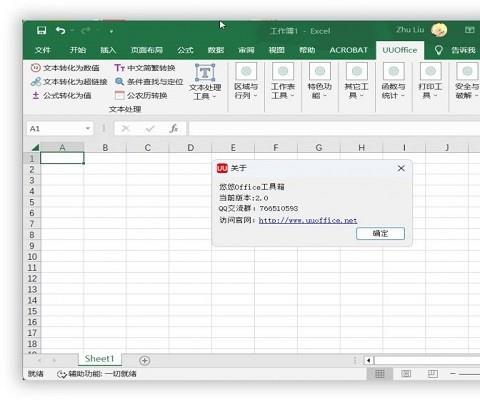Select the UUOffice ribbon tab
The height and width of the screenshot is (400, 480).
tap(400, 50)
